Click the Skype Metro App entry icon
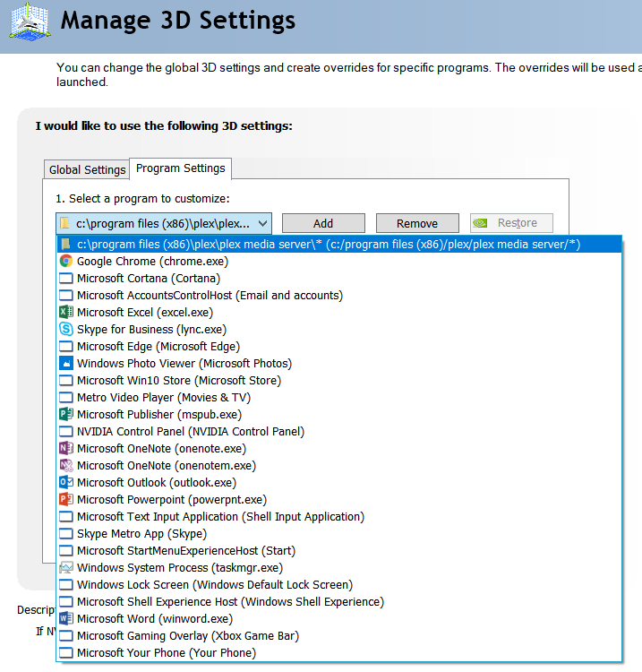The height and width of the screenshot is (672, 642). coord(66,534)
